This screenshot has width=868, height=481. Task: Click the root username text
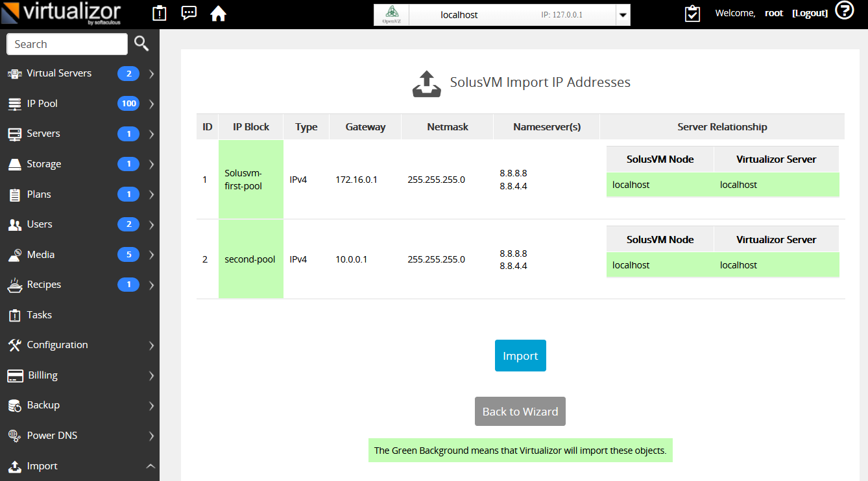[774, 13]
